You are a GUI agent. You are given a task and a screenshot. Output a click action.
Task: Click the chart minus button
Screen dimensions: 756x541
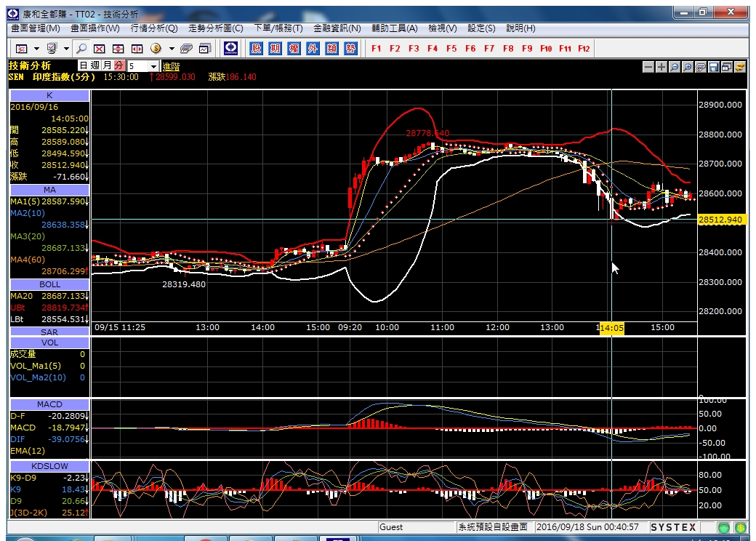[x=648, y=67]
